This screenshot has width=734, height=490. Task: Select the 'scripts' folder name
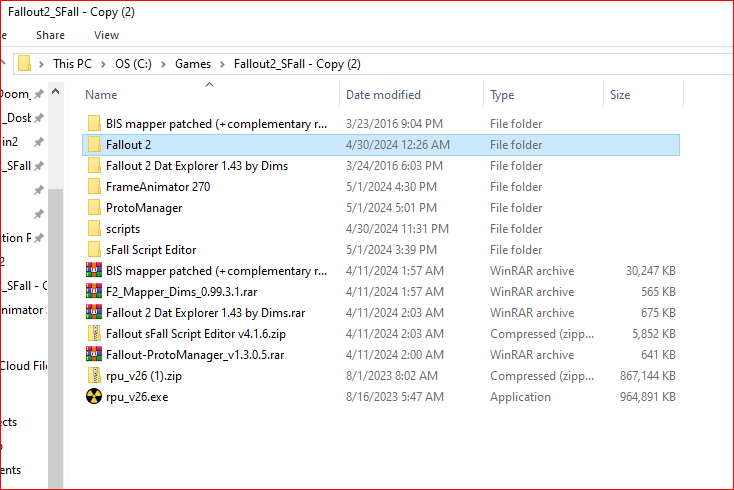click(x=123, y=229)
